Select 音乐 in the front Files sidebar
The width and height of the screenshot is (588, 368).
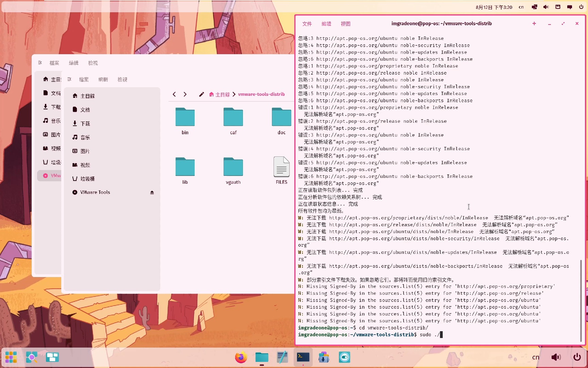point(112,137)
